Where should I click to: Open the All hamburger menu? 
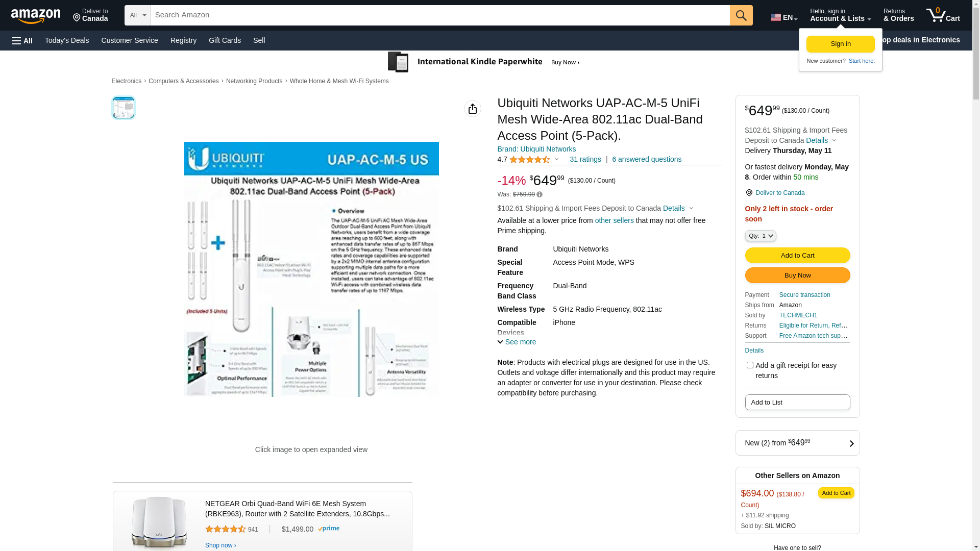point(22,41)
